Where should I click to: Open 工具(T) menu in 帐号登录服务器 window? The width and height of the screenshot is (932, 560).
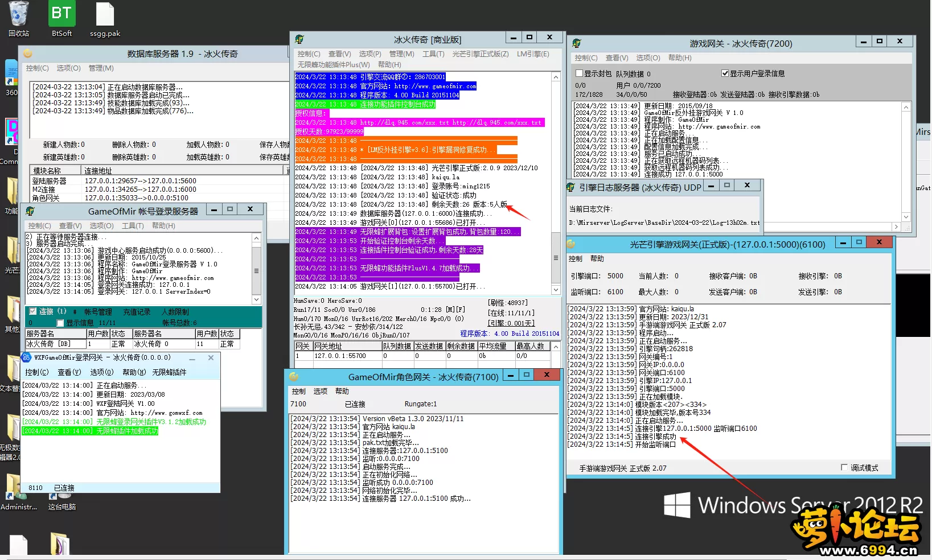[x=133, y=226]
